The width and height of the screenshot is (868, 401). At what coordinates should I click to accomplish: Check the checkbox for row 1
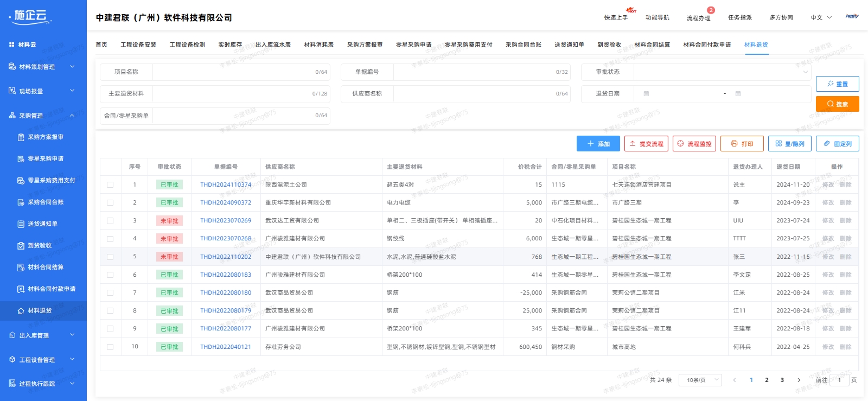pyautogui.click(x=110, y=185)
